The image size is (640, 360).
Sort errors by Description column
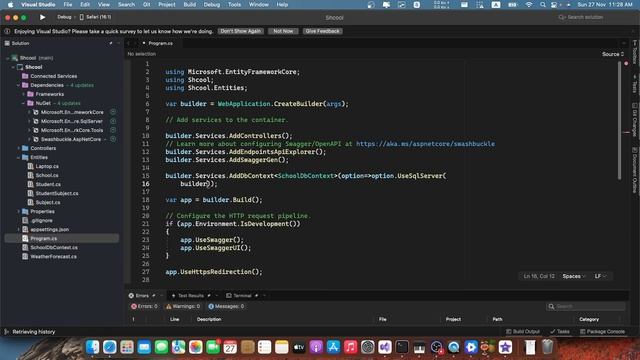(209, 319)
